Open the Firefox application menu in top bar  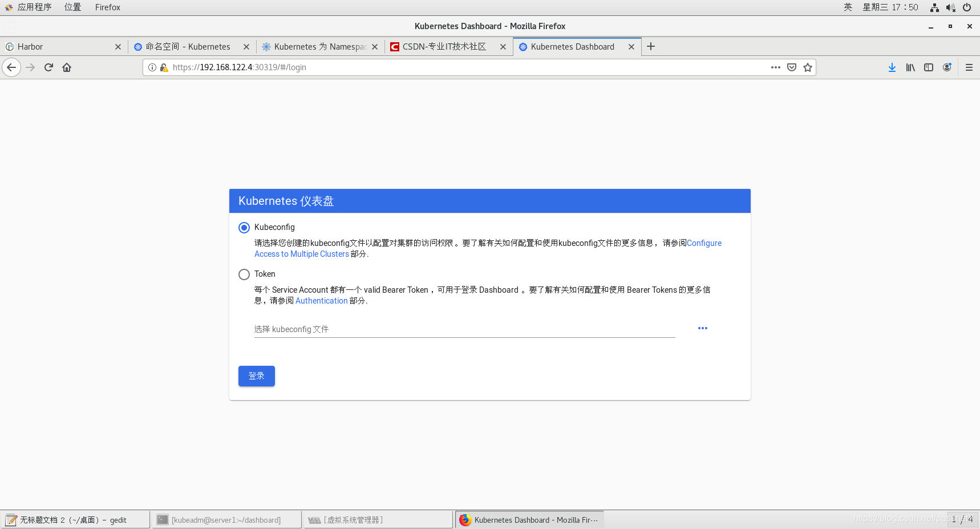pyautogui.click(x=108, y=7)
